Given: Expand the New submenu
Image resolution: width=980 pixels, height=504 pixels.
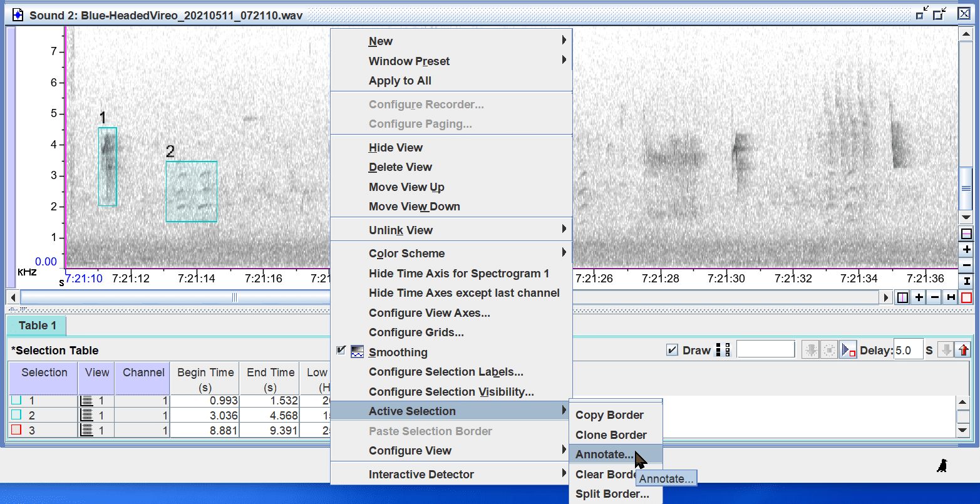Looking at the screenshot, I should (x=451, y=41).
